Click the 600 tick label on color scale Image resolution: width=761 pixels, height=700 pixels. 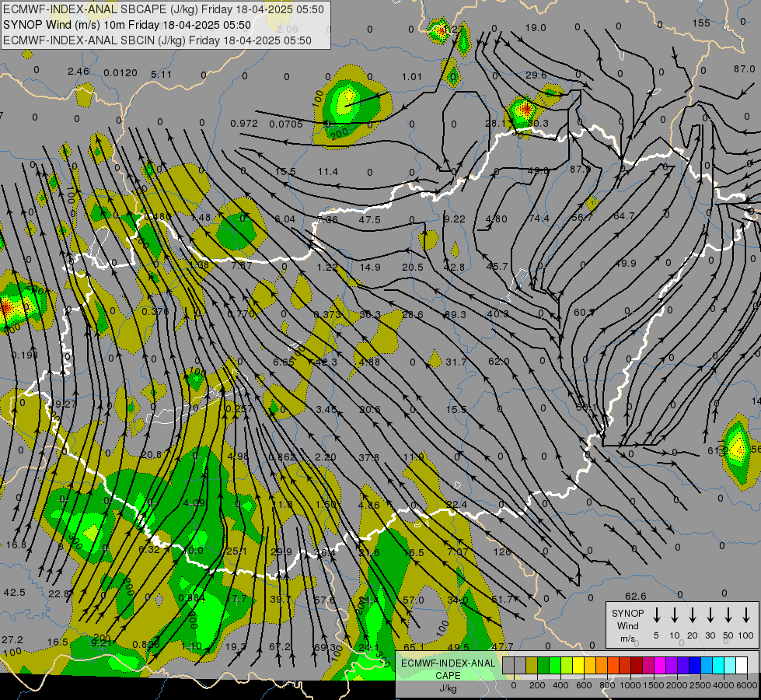click(583, 685)
